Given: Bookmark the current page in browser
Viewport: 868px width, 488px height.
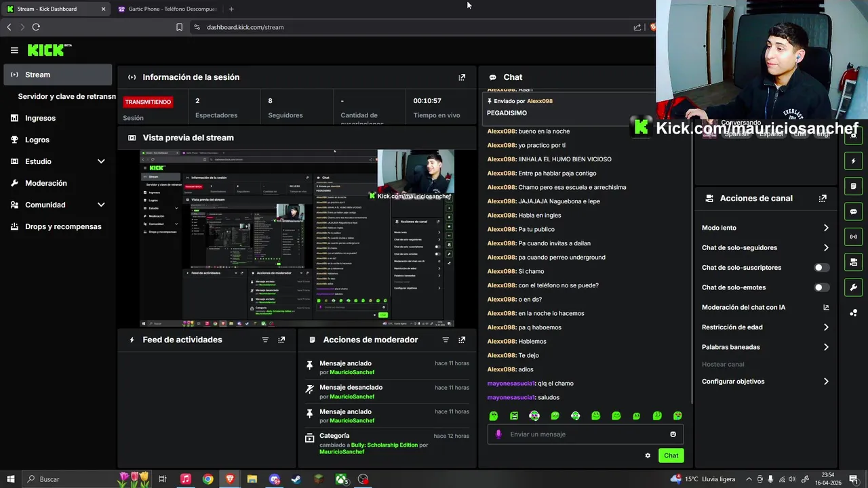Looking at the screenshot, I should click(x=179, y=27).
